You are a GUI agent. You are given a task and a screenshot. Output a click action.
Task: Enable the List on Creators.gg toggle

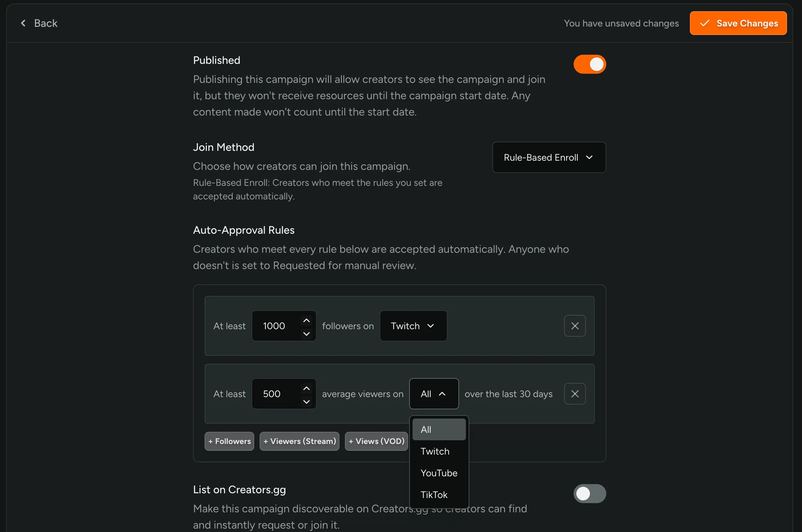tap(590, 494)
